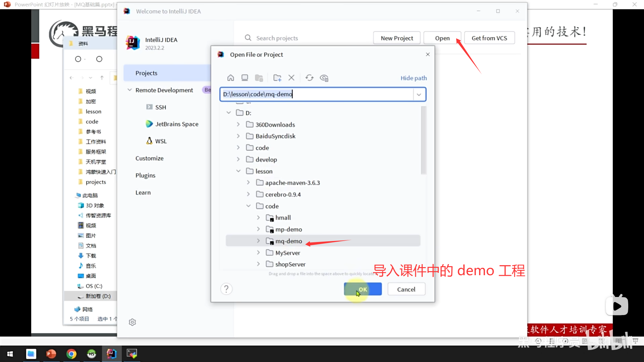Refresh the file tree
Screen dimensions: 644x362
coord(309,78)
